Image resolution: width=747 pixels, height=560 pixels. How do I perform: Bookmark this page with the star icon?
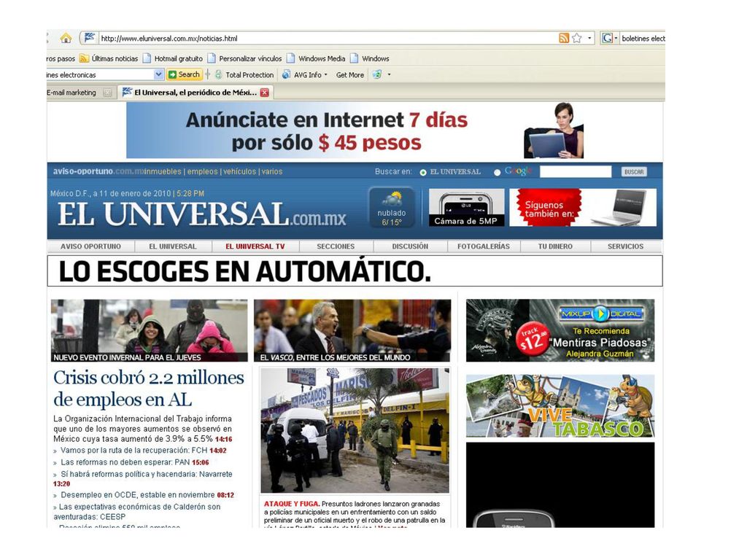(576, 38)
